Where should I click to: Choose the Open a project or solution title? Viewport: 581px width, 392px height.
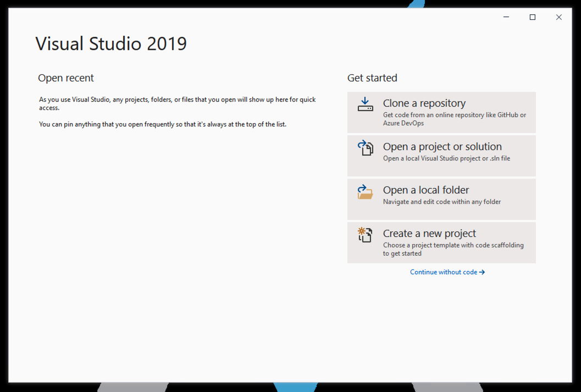coord(442,146)
